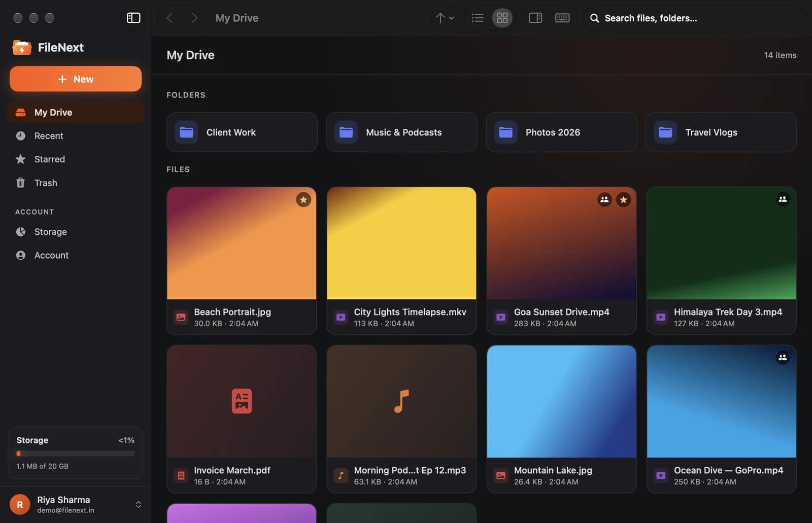Click the PDF icon on Invoice March.pdf
The height and width of the screenshot is (523, 812).
(x=242, y=401)
